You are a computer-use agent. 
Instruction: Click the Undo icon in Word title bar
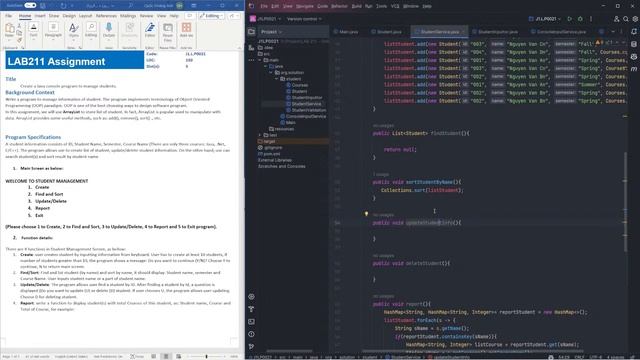point(63,6)
